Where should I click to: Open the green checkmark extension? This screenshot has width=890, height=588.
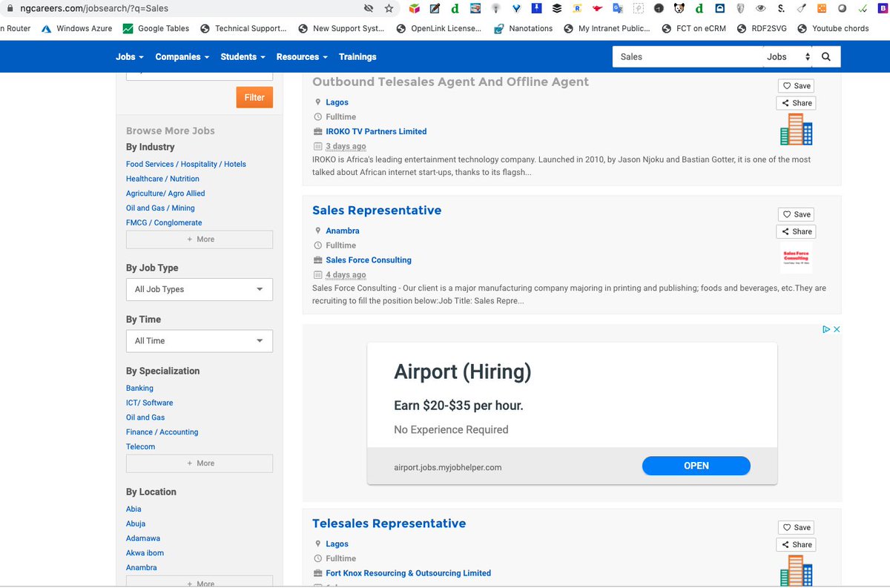(862, 8)
